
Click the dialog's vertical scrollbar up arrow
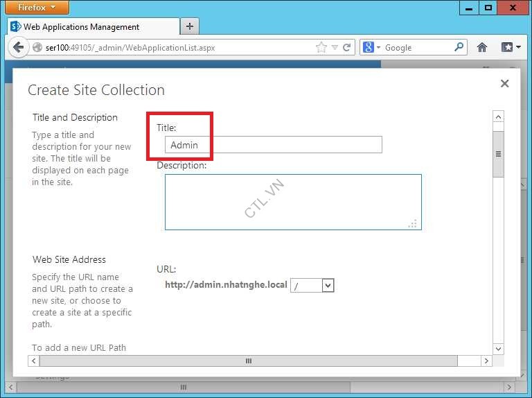point(498,117)
